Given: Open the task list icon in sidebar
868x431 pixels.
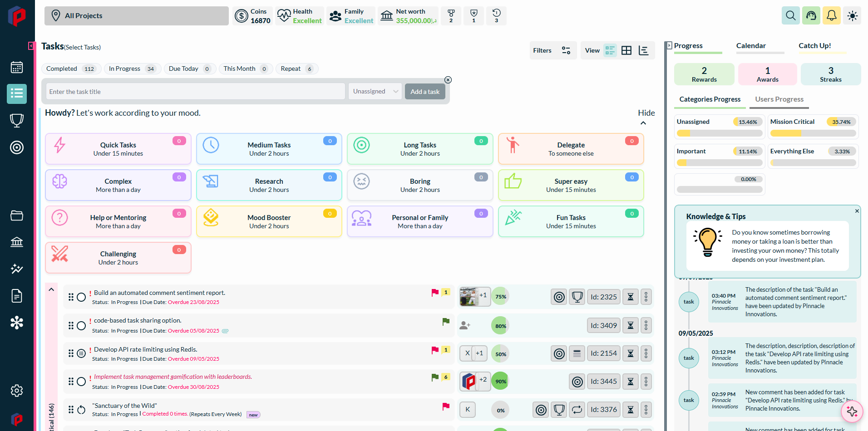Looking at the screenshot, I should click(x=17, y=93).
